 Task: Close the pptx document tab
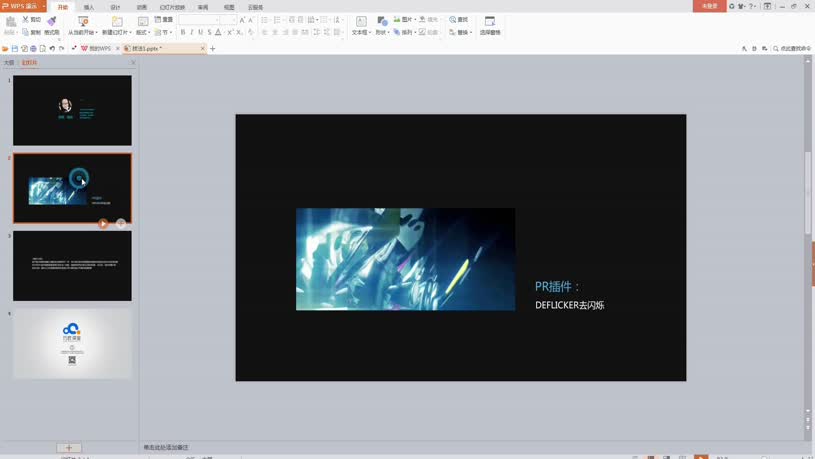203,48
